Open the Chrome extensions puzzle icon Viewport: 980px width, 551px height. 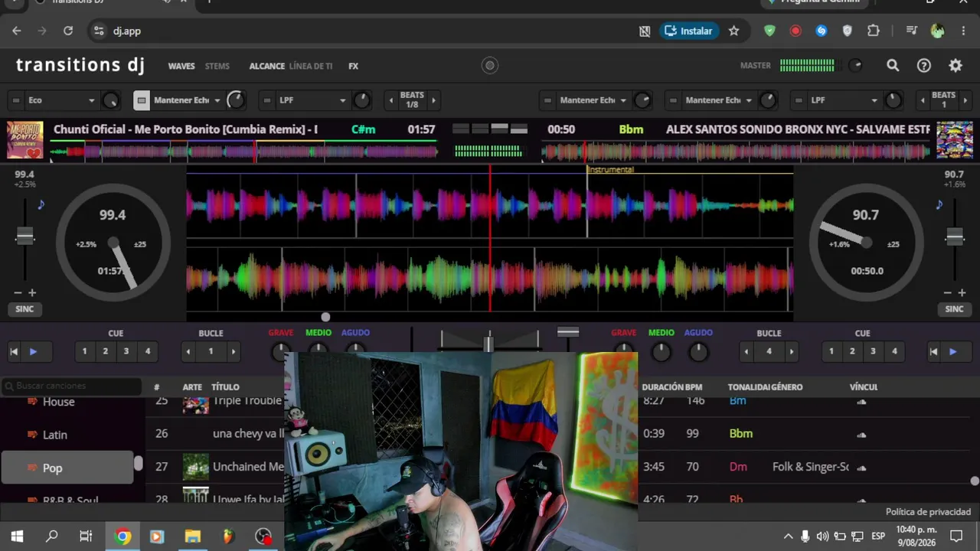pos(874,31)
